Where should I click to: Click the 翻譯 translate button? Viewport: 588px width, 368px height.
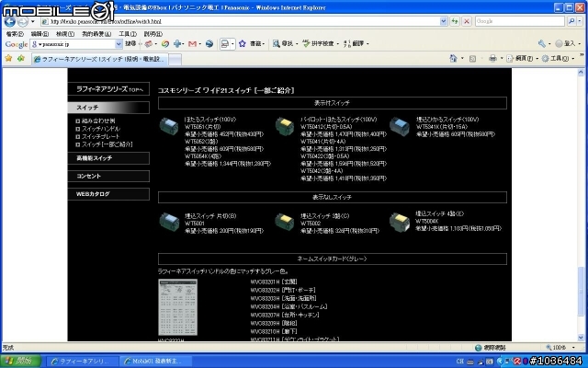pyautogui.click(x=354, y=44)
